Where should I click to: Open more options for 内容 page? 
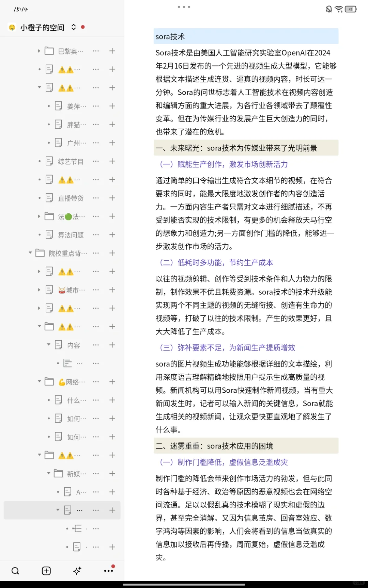pos(96,345)
